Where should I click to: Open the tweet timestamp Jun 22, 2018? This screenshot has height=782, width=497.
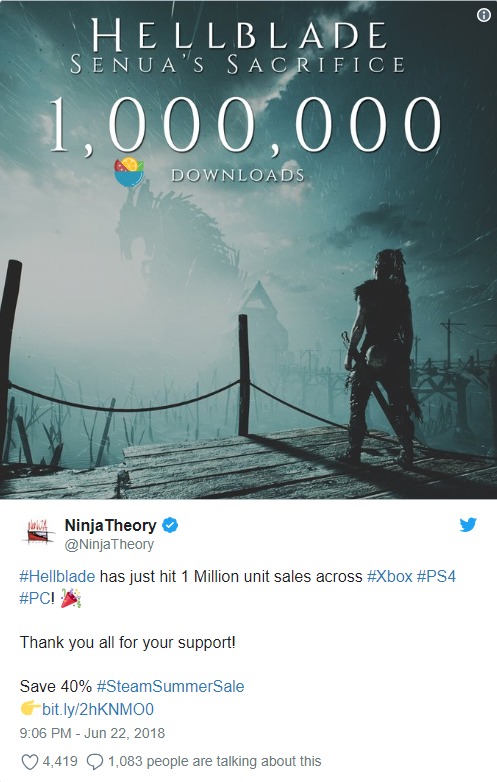pos(92,733)
